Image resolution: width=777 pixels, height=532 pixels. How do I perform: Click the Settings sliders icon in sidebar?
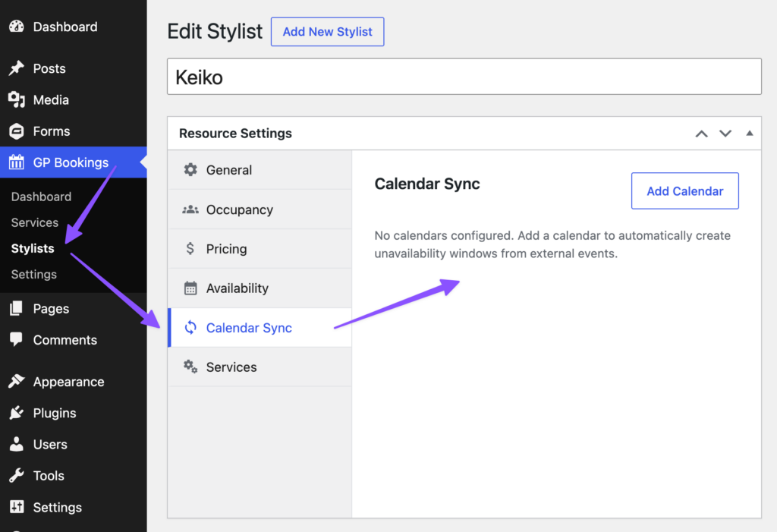pyautogui.click(x=17, y=507)
